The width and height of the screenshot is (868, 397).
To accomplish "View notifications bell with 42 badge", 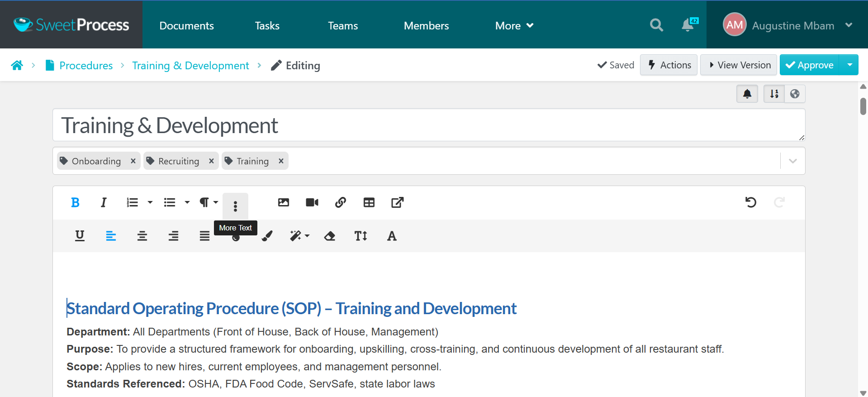I will tap(689, 24).
